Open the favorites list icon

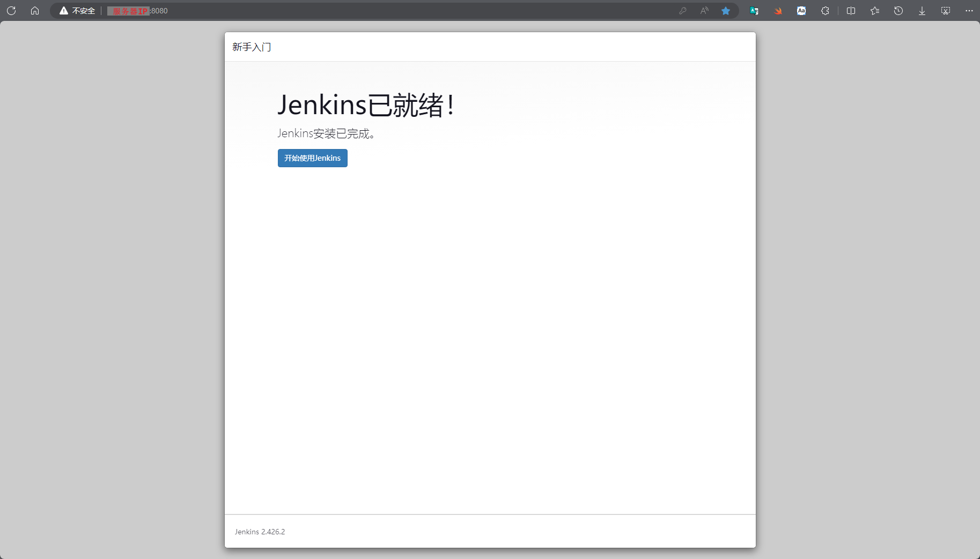(875, 11)
